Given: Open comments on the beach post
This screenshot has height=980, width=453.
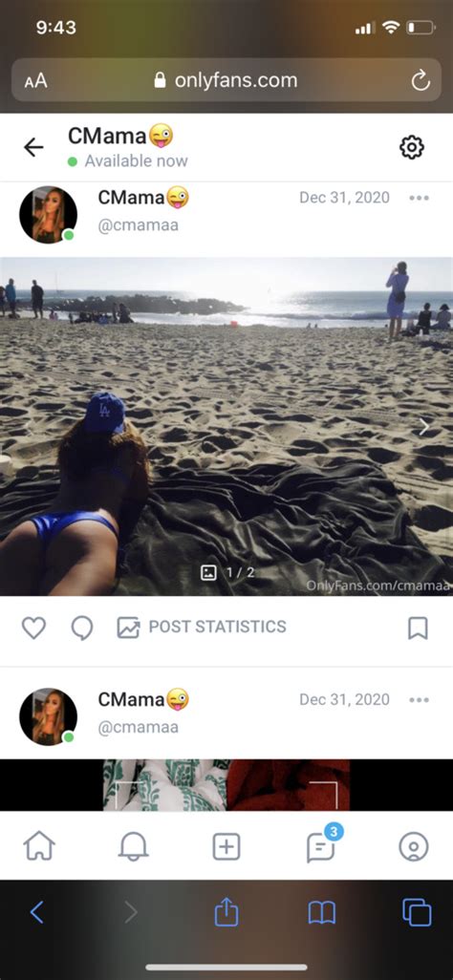Looking at the screenshot, I should 82,628.
